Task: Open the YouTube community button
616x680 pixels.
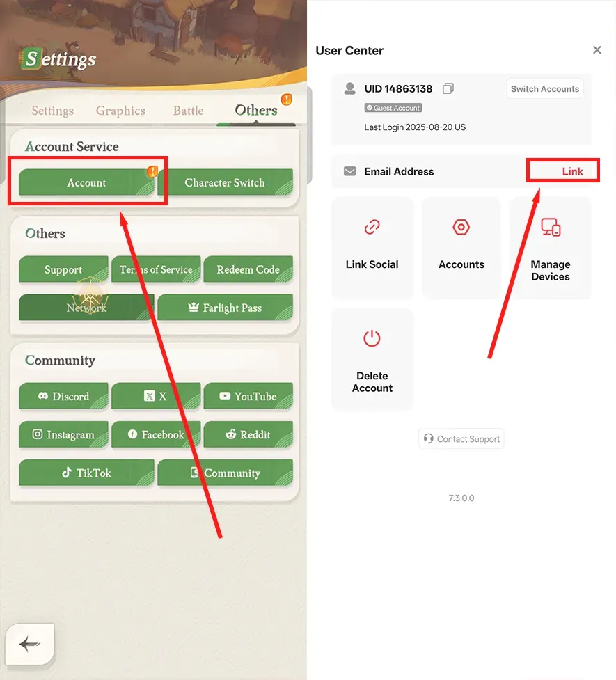Action: click(248, 396)
